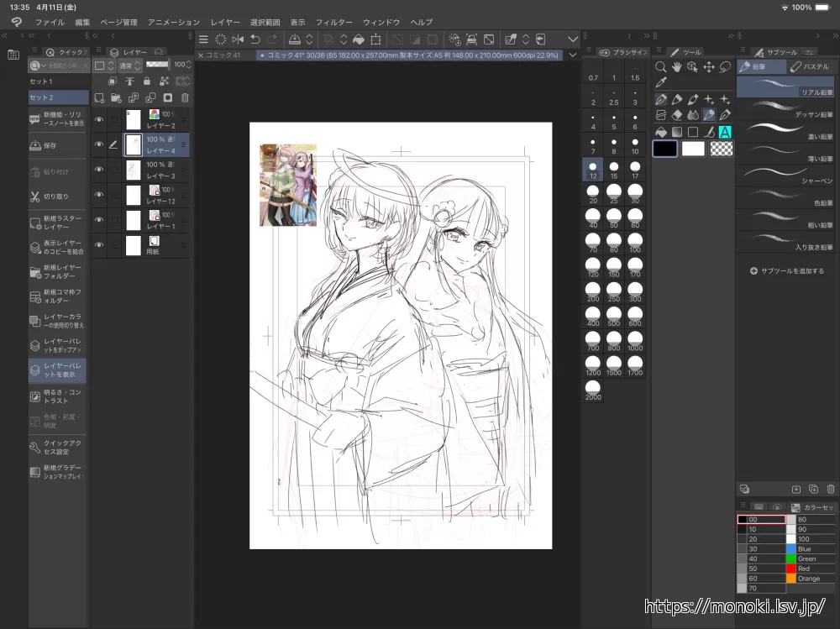840x629 pixels.
Task: Hide the 用紙 paper layer
Action: tap(99, 245)
